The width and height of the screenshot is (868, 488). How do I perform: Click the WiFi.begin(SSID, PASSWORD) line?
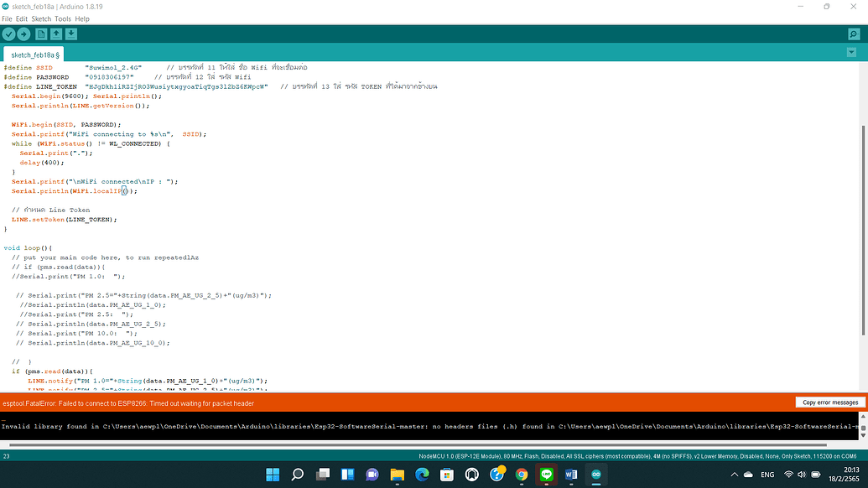(x=66, y=124)
